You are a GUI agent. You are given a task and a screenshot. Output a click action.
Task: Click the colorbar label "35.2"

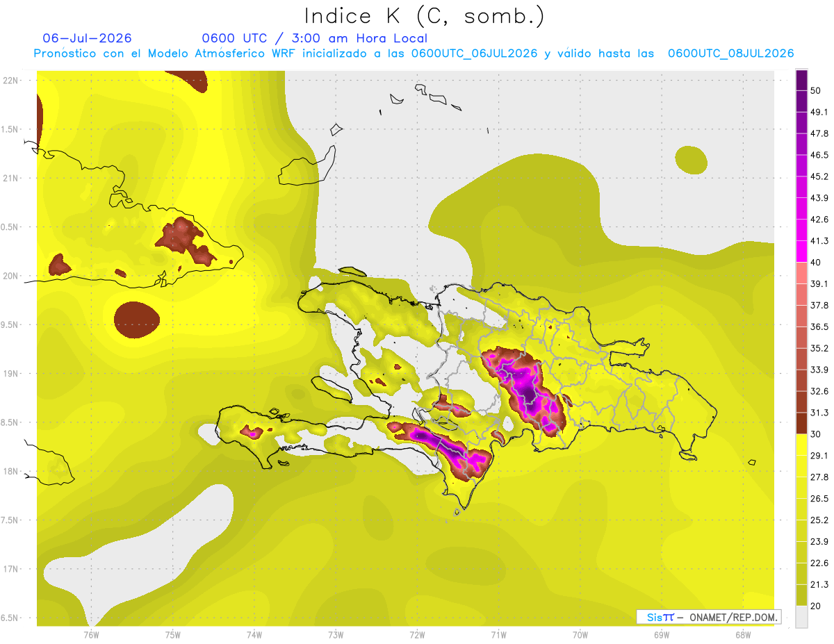[819, 348]
